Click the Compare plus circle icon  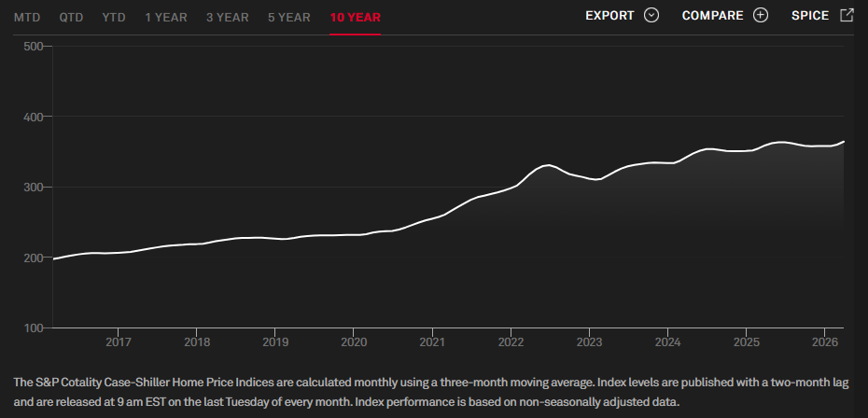761,16
